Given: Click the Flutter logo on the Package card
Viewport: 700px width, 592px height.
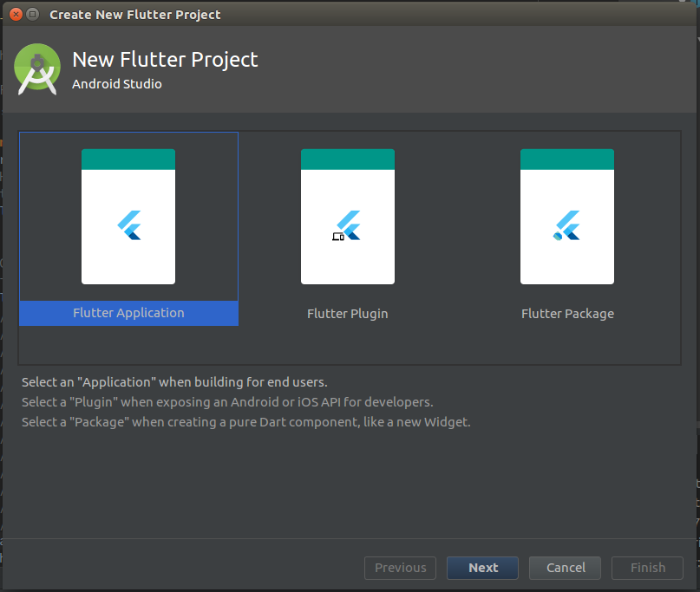Looking at the screenshot, I should click(x=566, y=224).
